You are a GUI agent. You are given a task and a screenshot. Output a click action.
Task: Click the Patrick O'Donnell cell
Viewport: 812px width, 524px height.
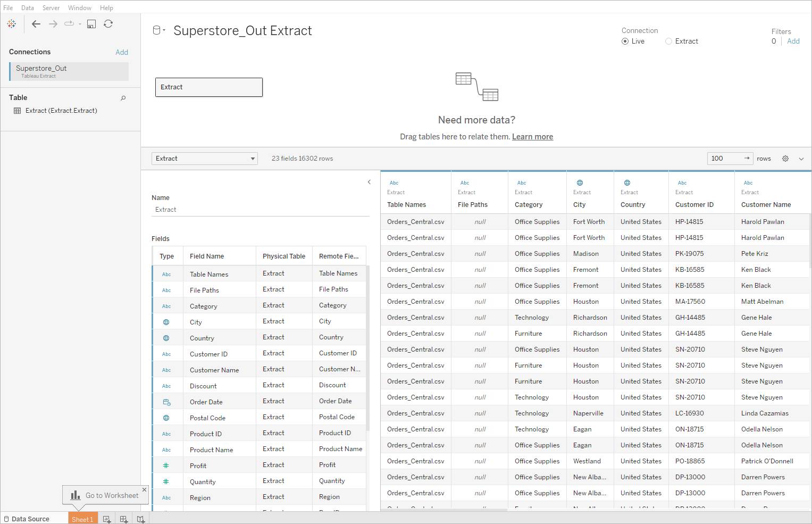pyautogui.click(x=767, y=461)
